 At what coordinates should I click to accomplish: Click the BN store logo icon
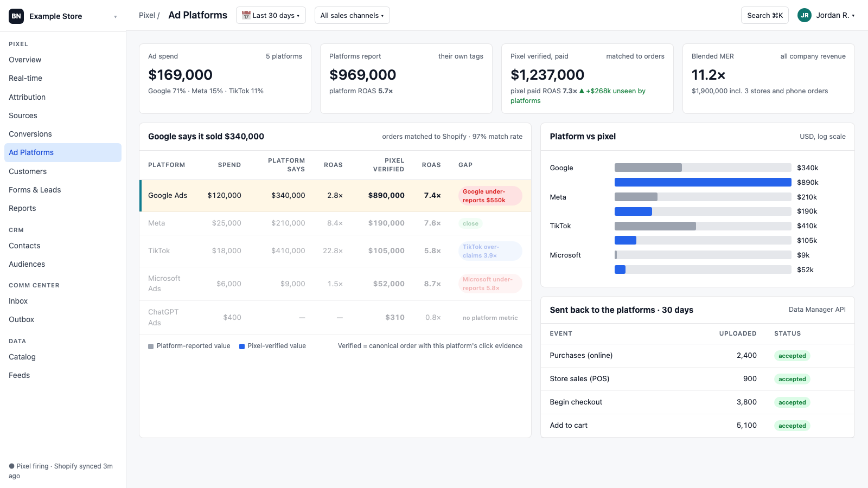16,16
